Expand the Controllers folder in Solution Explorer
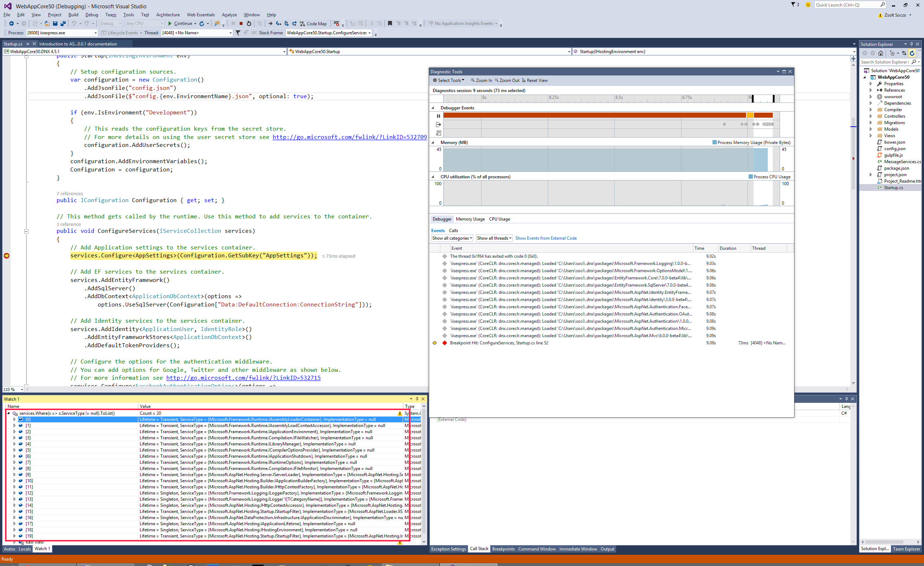The image size is (924, 566). tap(871, 116)
